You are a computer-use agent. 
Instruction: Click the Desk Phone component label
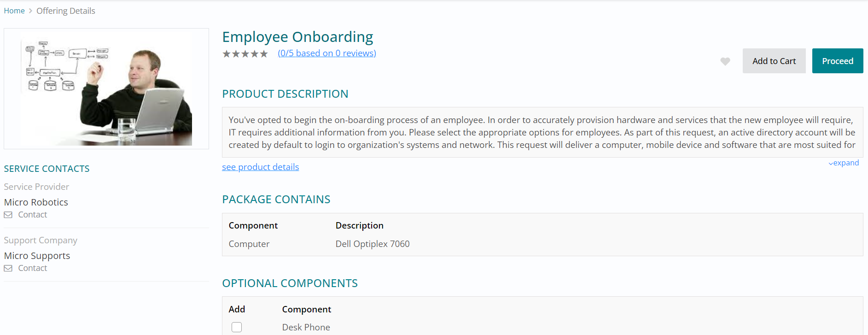click(x=306, y=327)
